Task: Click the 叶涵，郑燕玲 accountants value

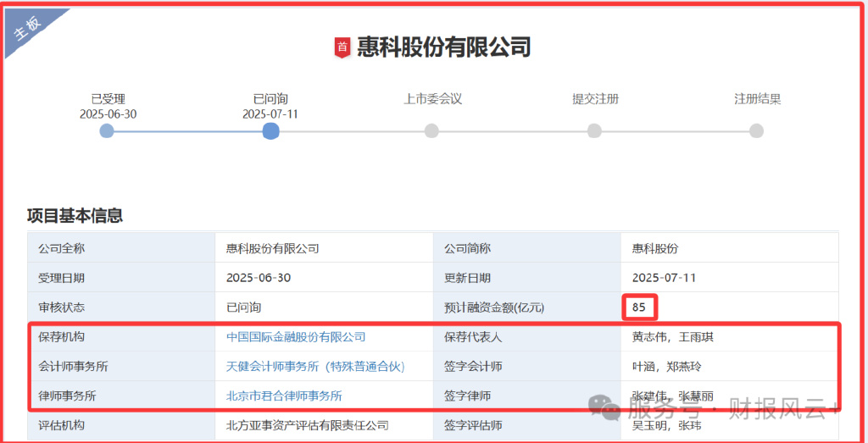Action: (667, 366)
